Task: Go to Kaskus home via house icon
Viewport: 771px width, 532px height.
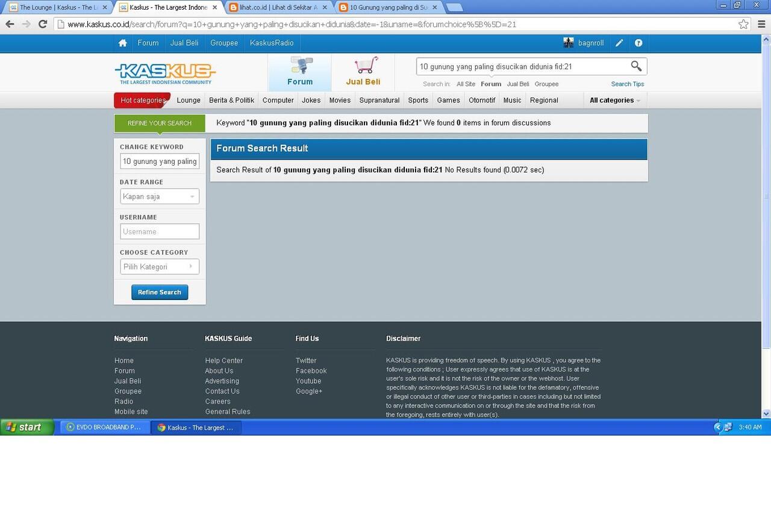Action: tap(123, 43)
